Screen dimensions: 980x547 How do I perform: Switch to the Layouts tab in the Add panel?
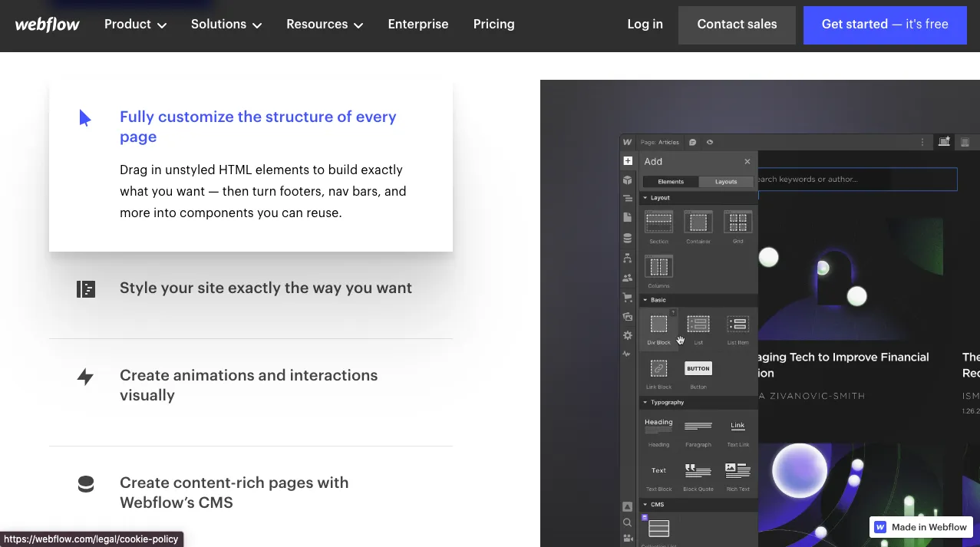coord(726,182)
